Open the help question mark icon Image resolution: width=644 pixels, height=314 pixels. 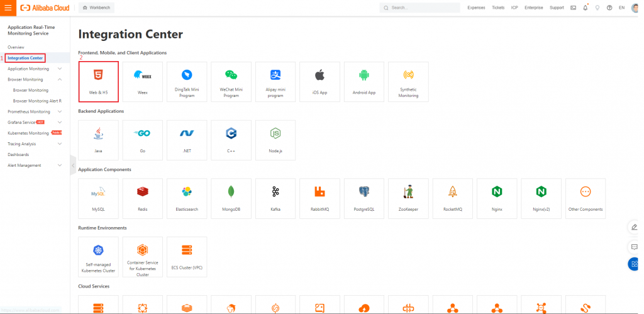(609, 8)
